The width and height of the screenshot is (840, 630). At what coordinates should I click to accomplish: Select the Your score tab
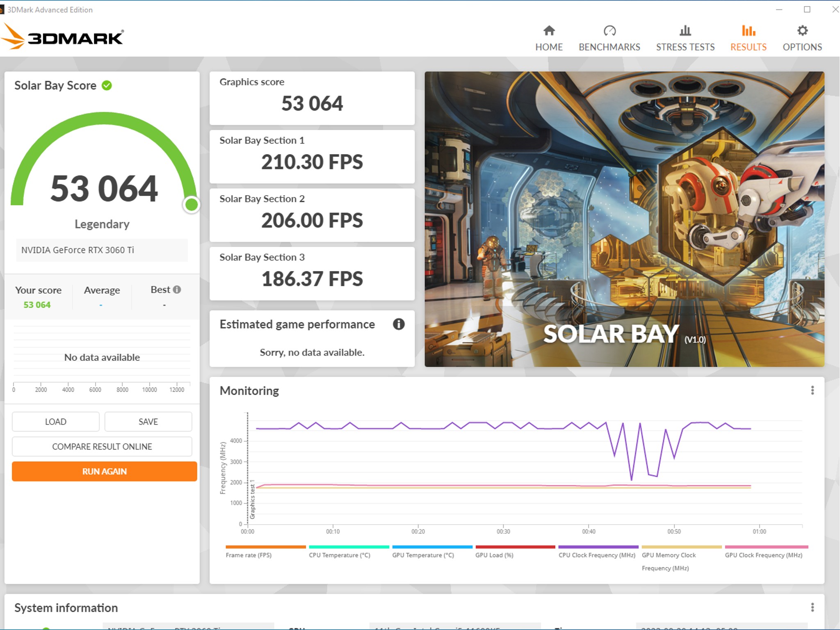pyautogui.click(x=39, y=290)
